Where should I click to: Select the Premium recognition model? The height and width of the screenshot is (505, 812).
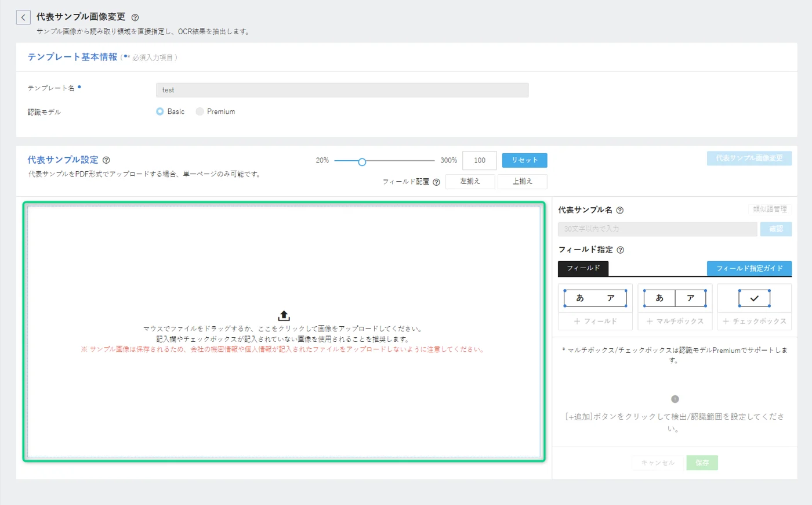(200, 111)
